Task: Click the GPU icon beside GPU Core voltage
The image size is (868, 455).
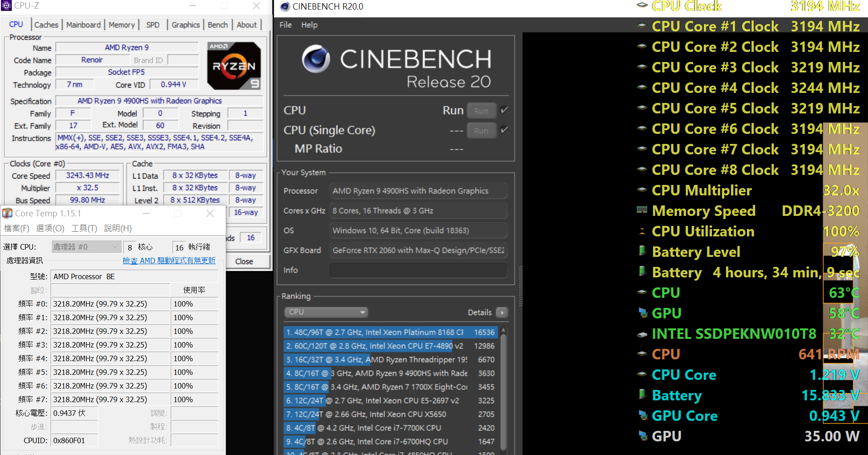Action: [643, 415]
